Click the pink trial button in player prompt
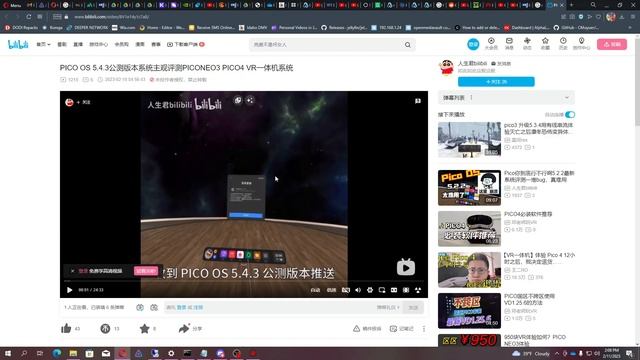This screenshot has width=640, height=360. [x=146, y=271]
